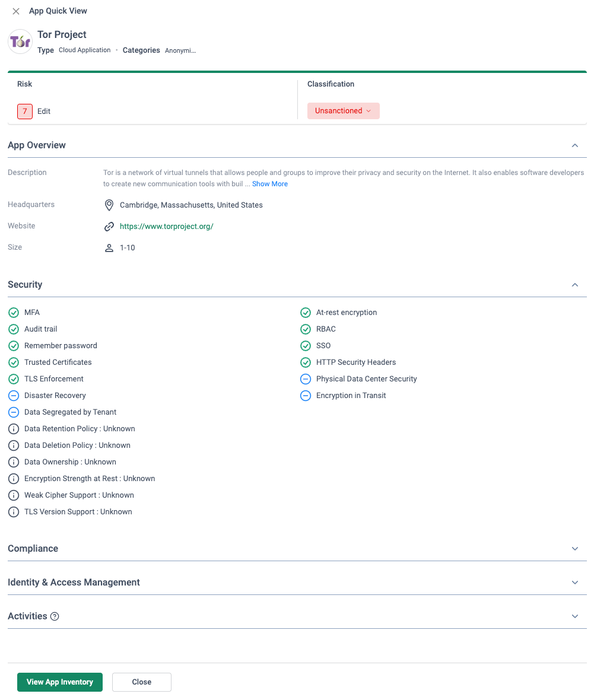
Task: Expand the Activities section
Action: pyautogui.click(x=575, y=616)
